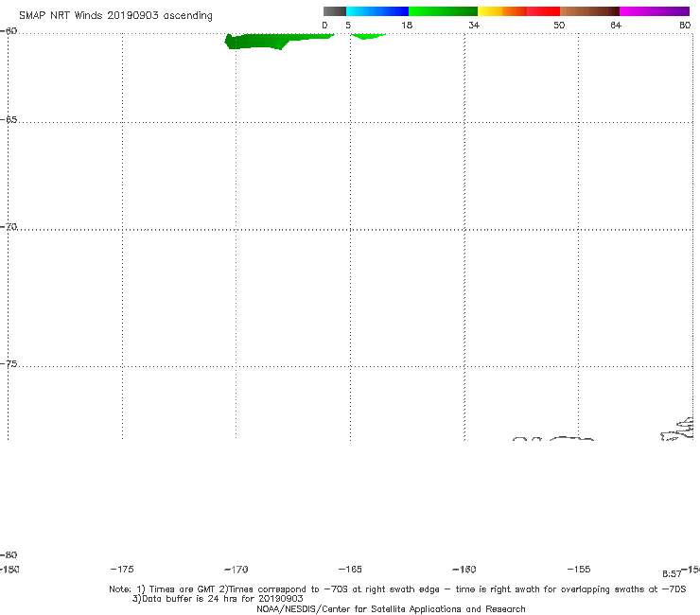Click the green segment of the color bar

(x=443, y=11)
